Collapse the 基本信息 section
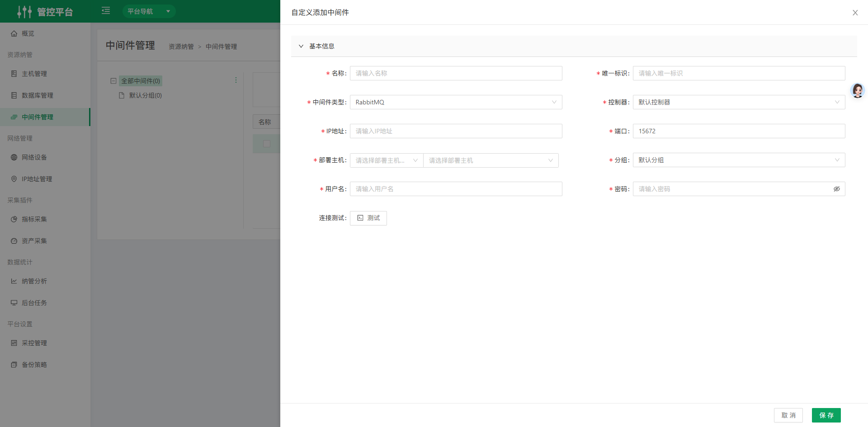The width and height of the screenshot is (868, 427). [x=301, y=46]
